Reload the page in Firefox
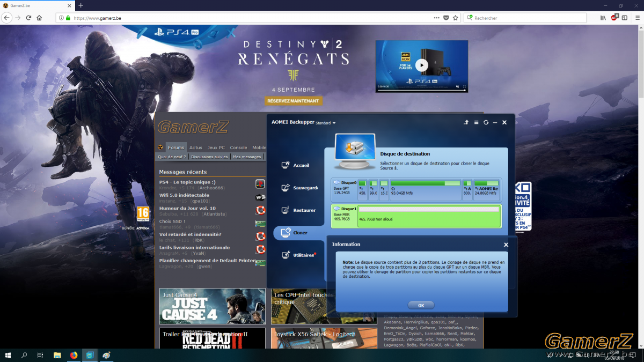Viewport: 644px width, 362px height. click(x=28, y=18)
